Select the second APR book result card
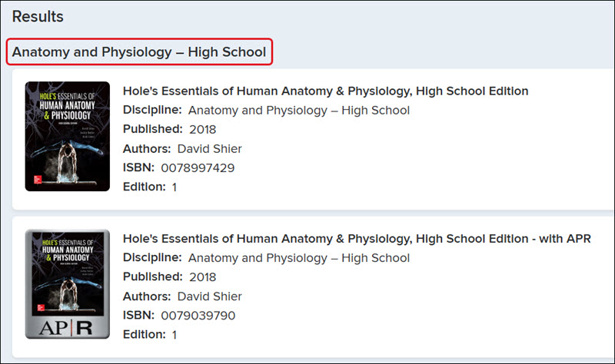 [313, 286]
